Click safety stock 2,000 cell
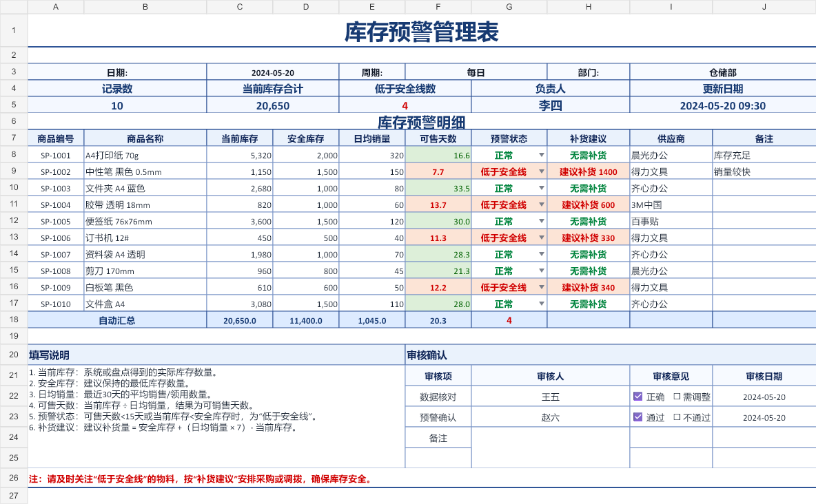 point(305,155)
